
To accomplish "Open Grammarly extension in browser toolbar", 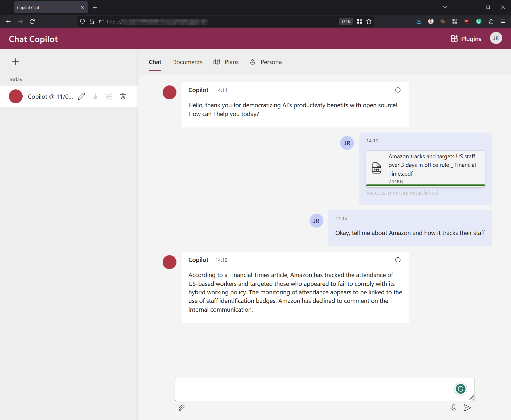I will click(x=479, y=22).
